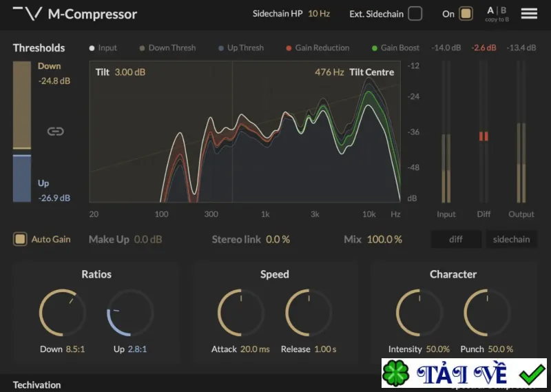The width and height of the screenshot is (551, 392).
Task: Click the Tilt 3.00 dB value
Action: point(130,72)
